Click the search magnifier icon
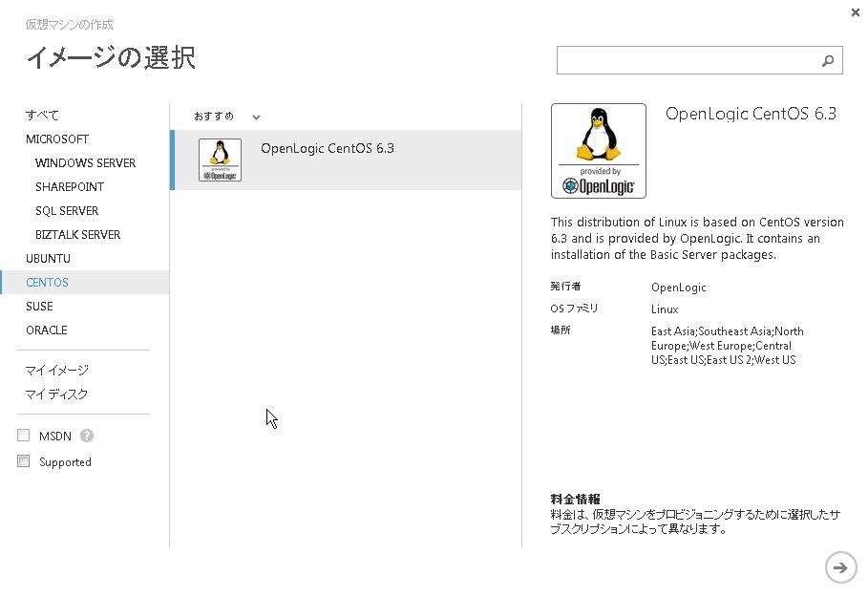 [828, 60]
